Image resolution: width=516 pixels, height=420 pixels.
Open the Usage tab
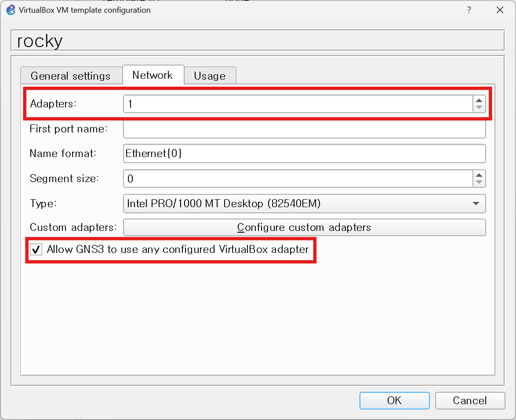(x=210, y=76)
